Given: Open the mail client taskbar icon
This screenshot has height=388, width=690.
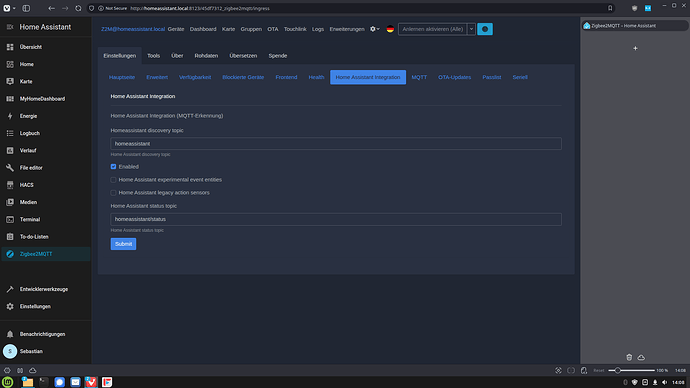Looking at the screenshot, I should click(75, 382).
